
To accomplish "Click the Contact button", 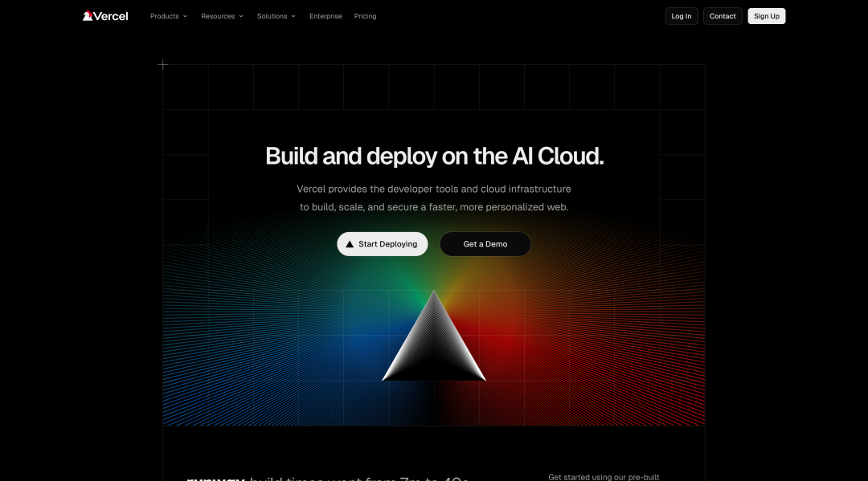I will [x=723, y=16].
